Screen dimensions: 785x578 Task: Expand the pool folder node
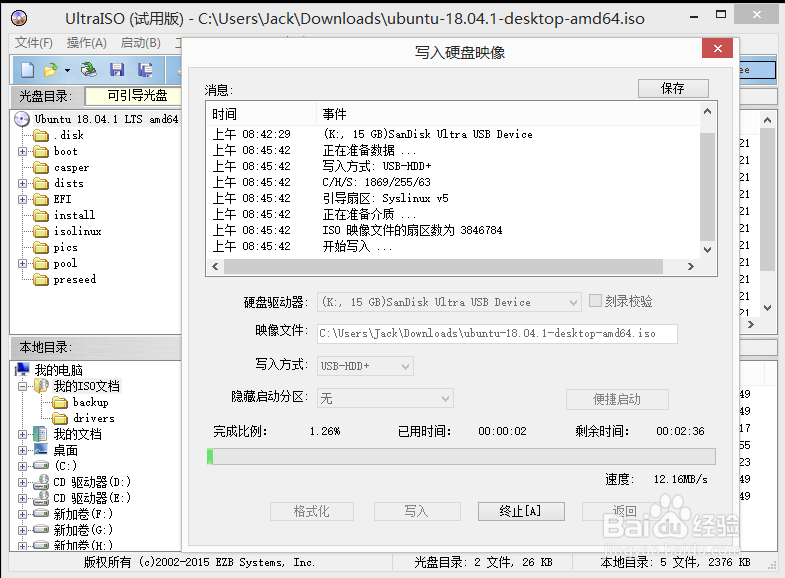point(23,263)
